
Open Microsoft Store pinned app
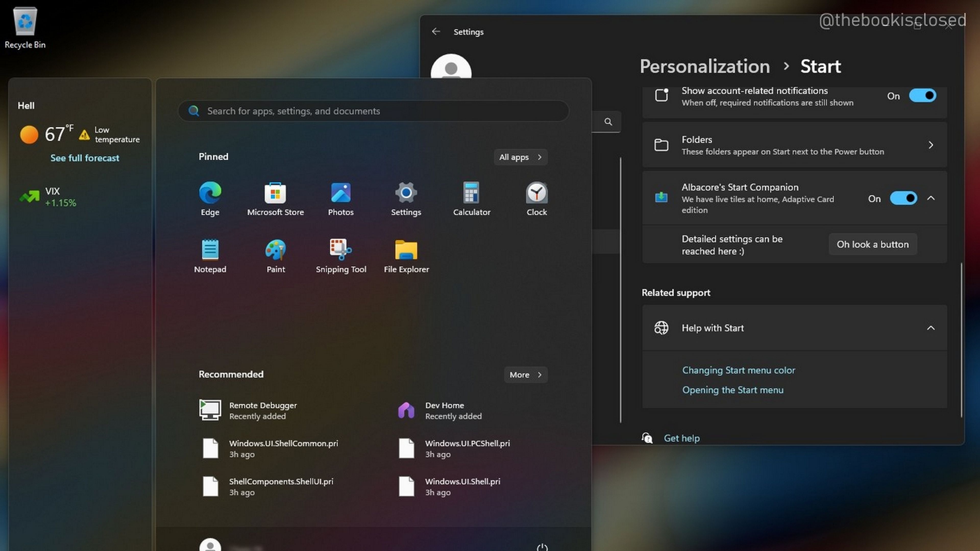tap(275, 199)
